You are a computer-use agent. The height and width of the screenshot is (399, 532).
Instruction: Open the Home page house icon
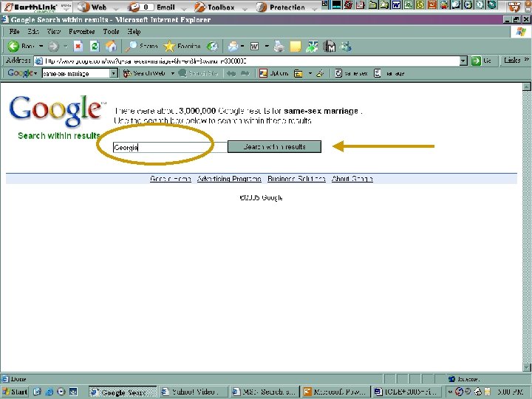111,46
